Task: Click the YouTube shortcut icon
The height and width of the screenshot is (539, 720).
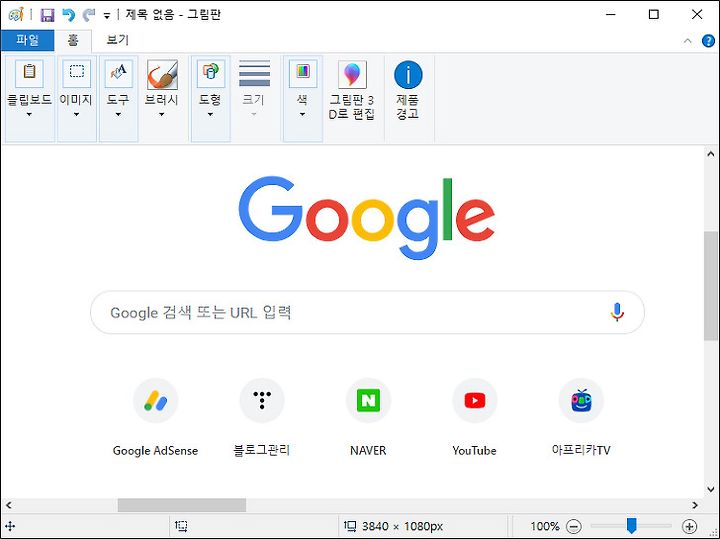Action: 475,401
